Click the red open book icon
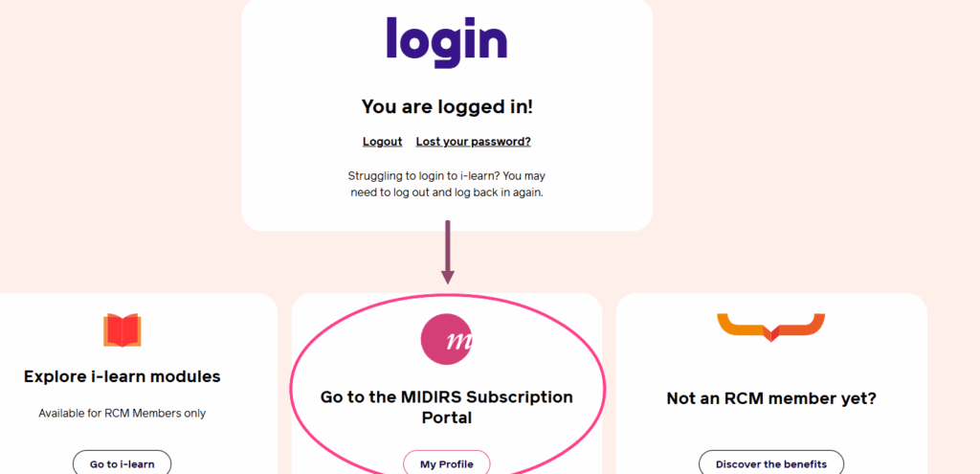The height and width of the screenshot is (474, 980). [122, 330]
